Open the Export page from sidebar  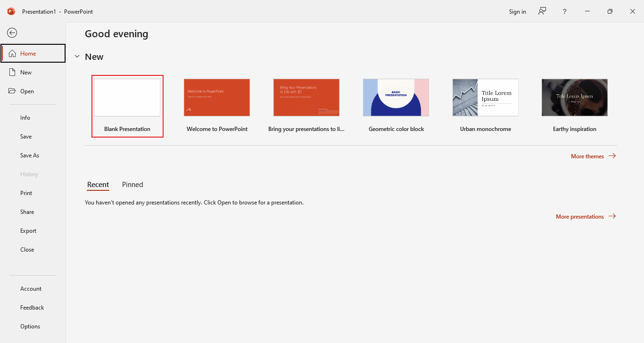pos(28,230)
